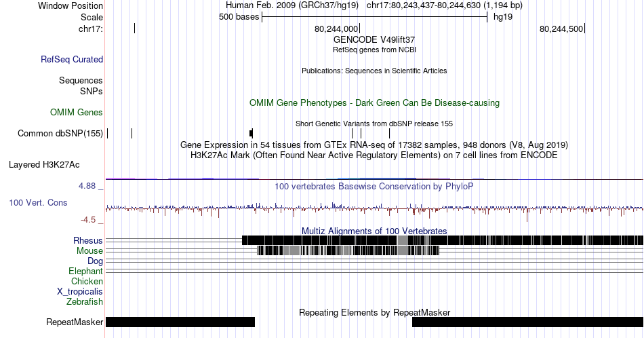Click the 100 Vert. Cons label
The height and width of the screenshot is (338, 644).
tap(38, 202)
